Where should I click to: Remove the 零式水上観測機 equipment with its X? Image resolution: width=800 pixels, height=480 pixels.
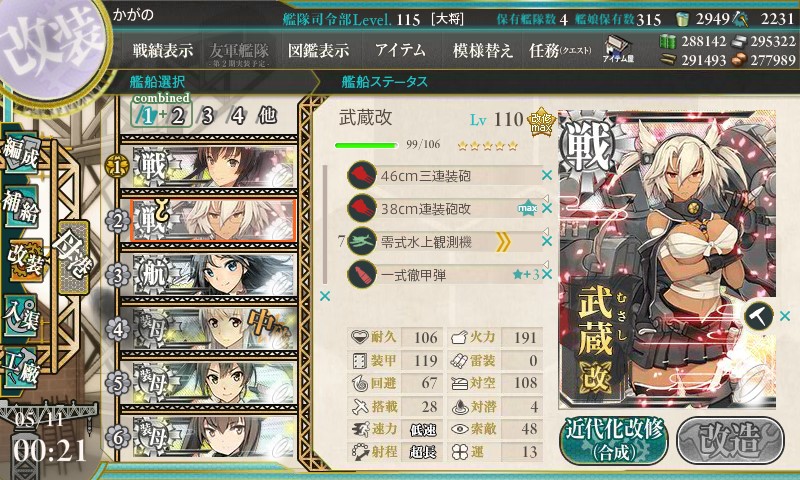point(547,241)
